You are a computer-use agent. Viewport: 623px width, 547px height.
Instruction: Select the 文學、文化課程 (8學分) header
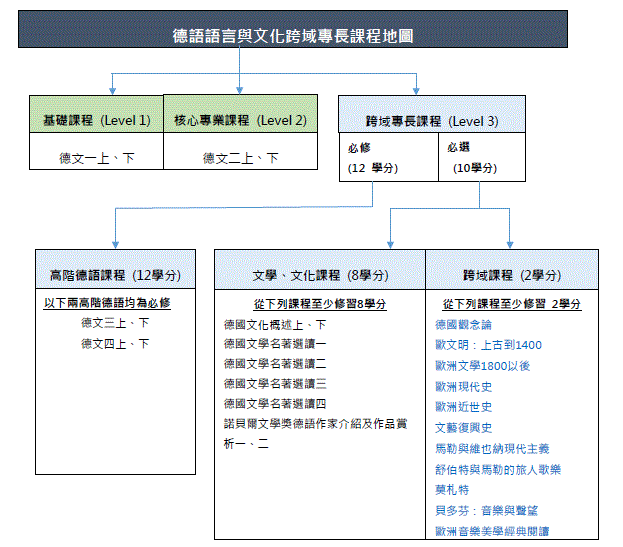320,270
